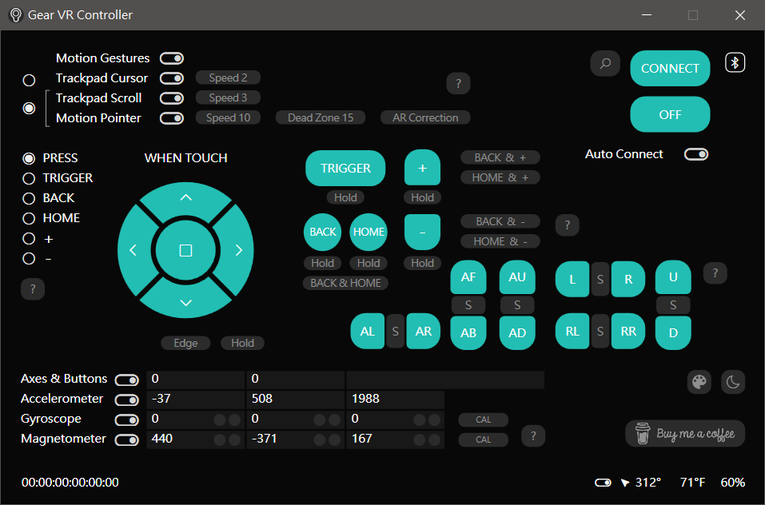Click the RR gesture button

point(628,332)
